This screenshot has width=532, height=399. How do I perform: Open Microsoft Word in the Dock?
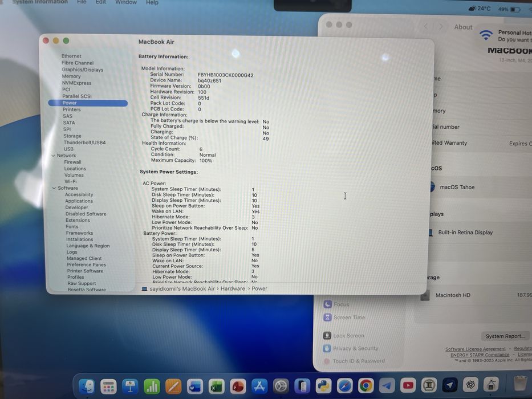[195, 386]
